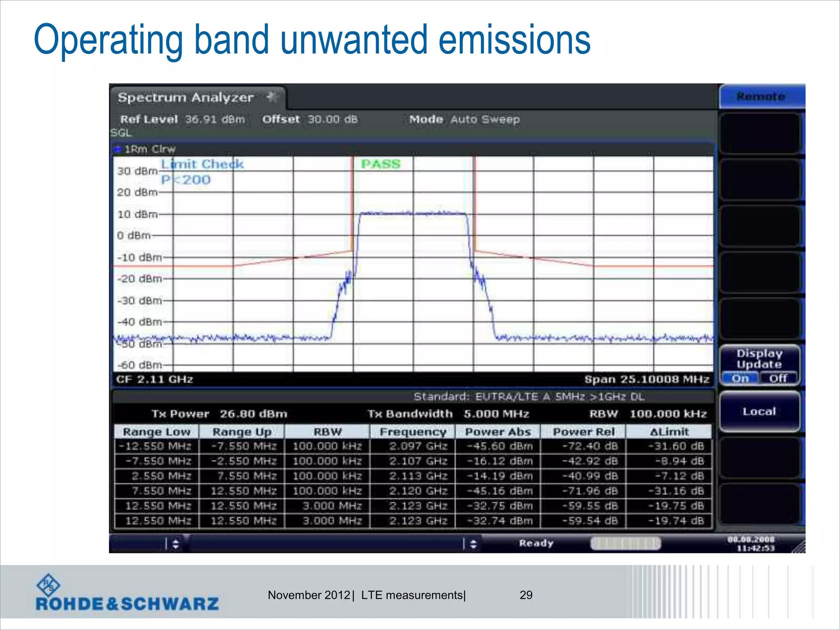Viewport: 840px width, 630px height.
Task: Click the RBW column header
Action: tap(327, 432)
